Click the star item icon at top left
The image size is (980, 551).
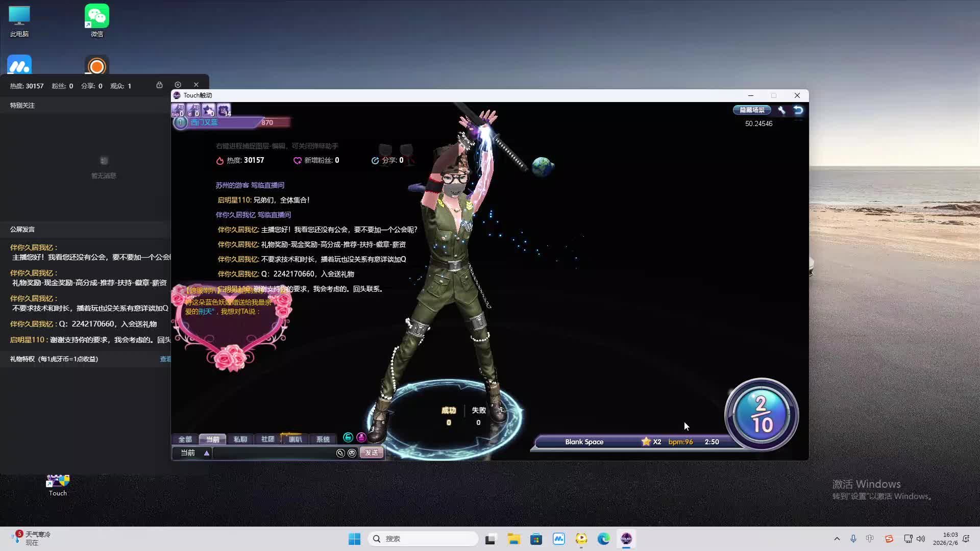click(208, 110)
